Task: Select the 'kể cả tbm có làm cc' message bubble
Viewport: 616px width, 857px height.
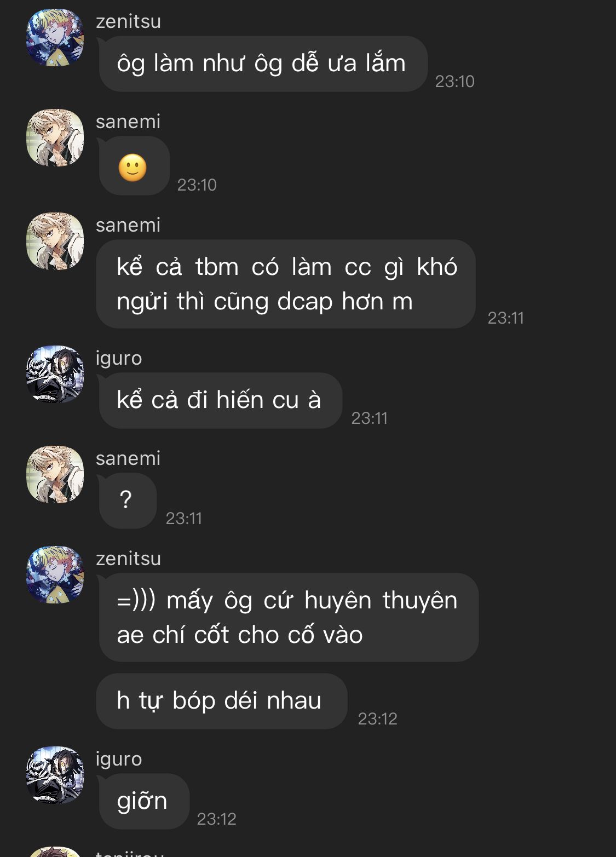Action: [286, 284]
